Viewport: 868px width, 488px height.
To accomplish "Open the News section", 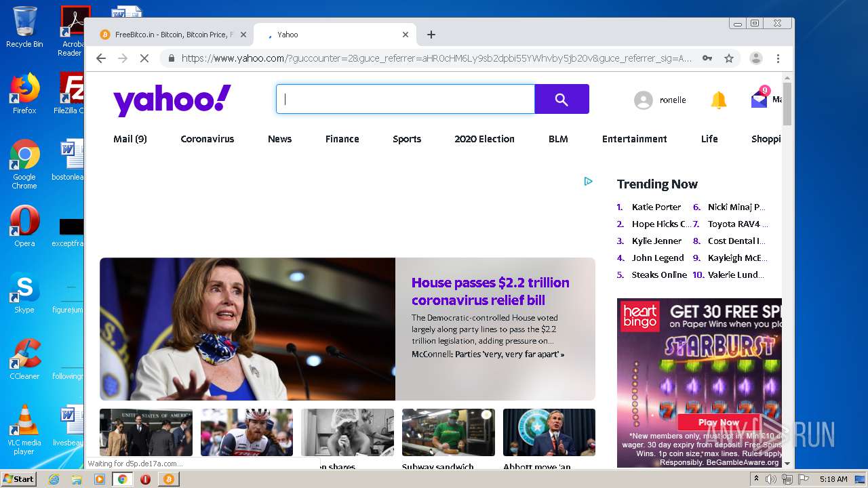I will point(279,139).
